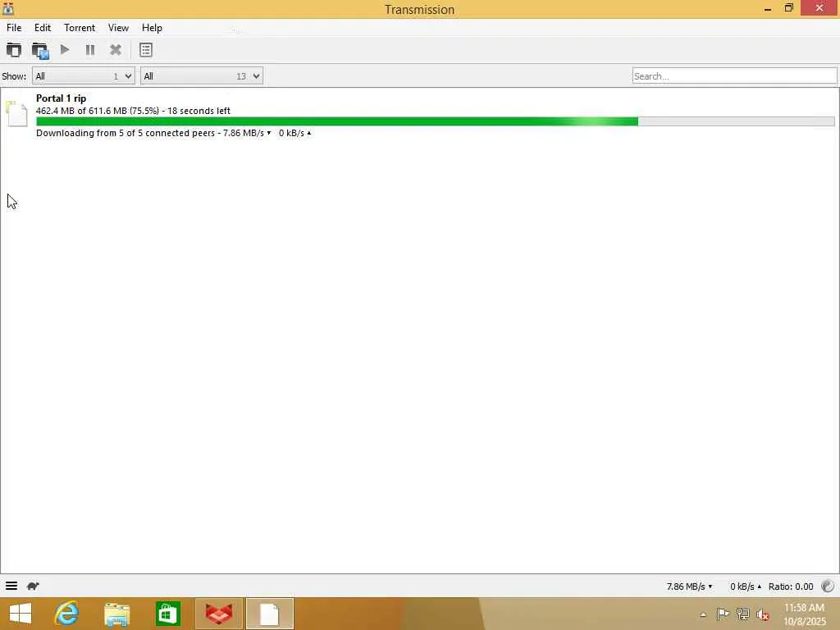The image size is (840, 630).
Task: Click the Ratio: 0.00 status label
Action: pos(791,587)
